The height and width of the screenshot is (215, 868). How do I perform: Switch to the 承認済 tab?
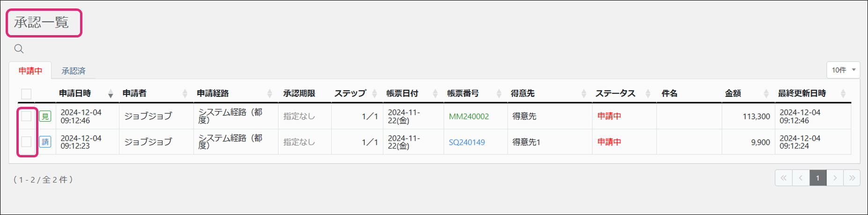(x=74, y=71)
